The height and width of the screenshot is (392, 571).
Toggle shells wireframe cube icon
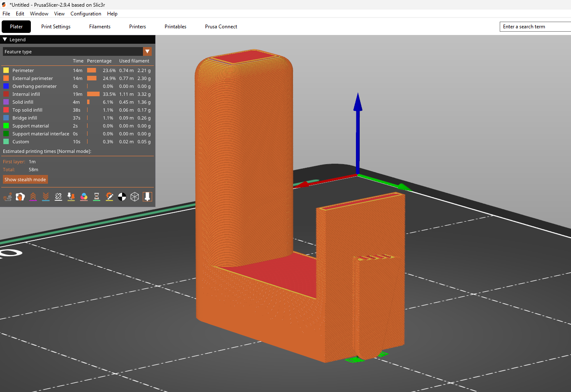(x=135, y=197)
